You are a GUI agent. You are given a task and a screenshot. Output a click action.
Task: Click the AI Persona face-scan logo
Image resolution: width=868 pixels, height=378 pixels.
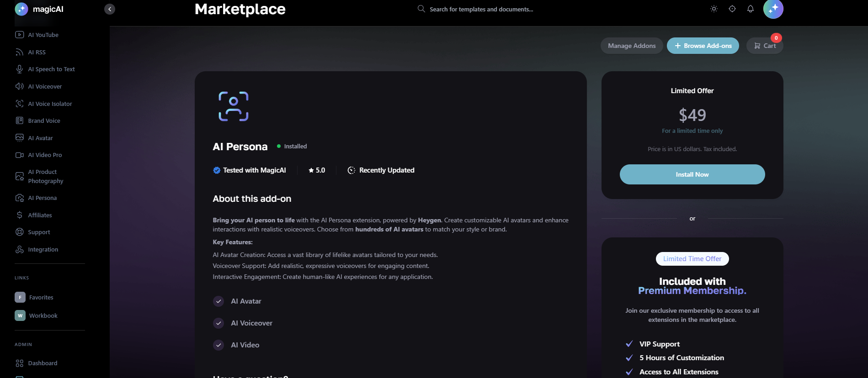(233, 106)
